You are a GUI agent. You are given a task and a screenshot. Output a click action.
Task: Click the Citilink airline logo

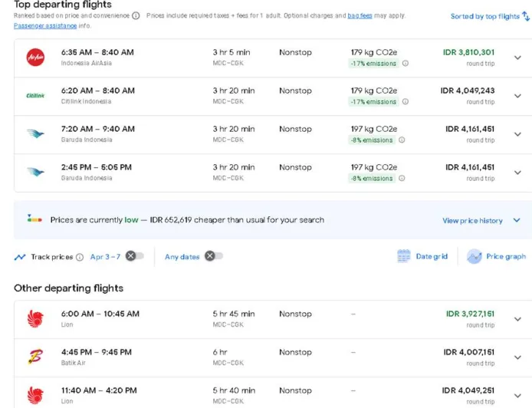(35, 96)
